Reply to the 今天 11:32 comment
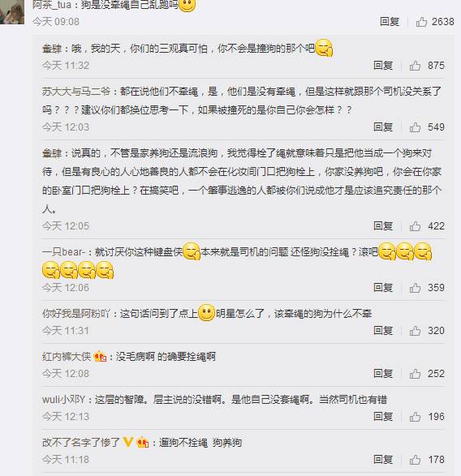The width and height of the screenshot is (461, 476). pos(383,65)
